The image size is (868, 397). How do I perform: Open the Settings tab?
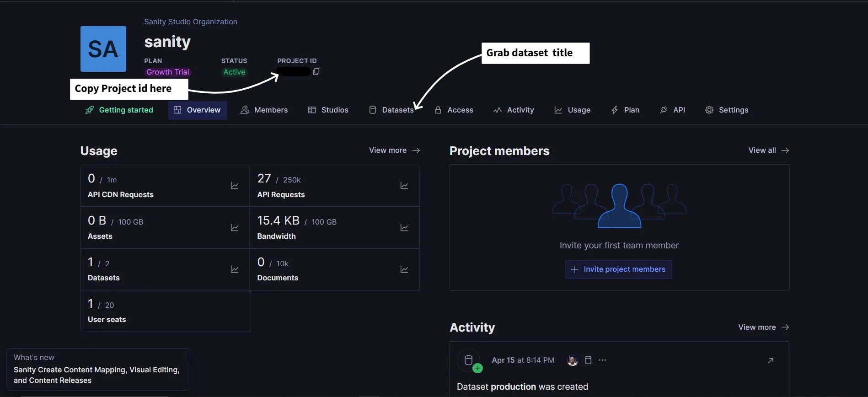727,110
